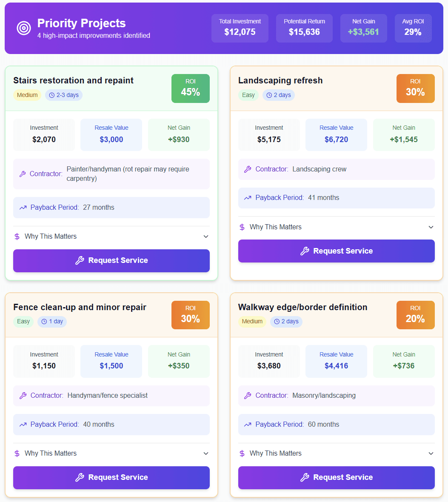Click the dollar icon in Stairs restoration's Why This Matters
Screen dimensions: 448x502
[17, 237]
